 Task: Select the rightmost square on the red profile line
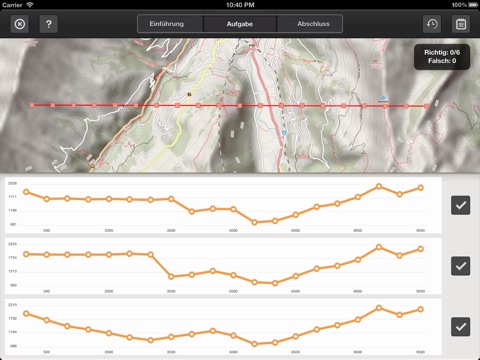point(427,106)
